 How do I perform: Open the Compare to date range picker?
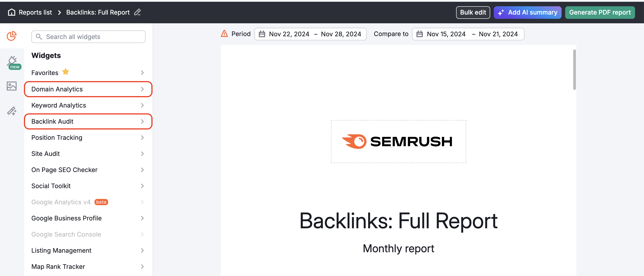pos(468,34)
